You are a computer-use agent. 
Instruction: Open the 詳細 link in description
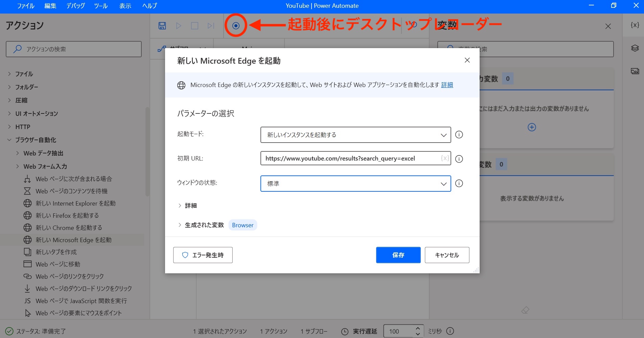447,85
